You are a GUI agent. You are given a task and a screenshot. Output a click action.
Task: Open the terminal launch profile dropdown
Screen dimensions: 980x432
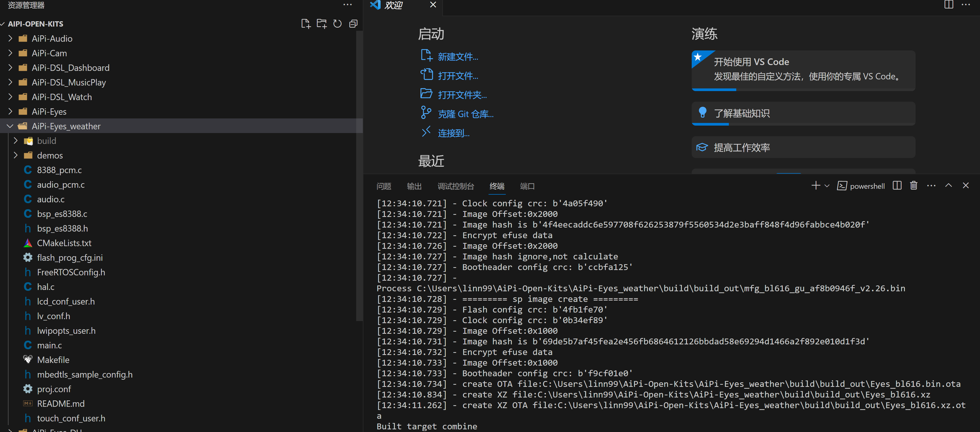(826, 186)
